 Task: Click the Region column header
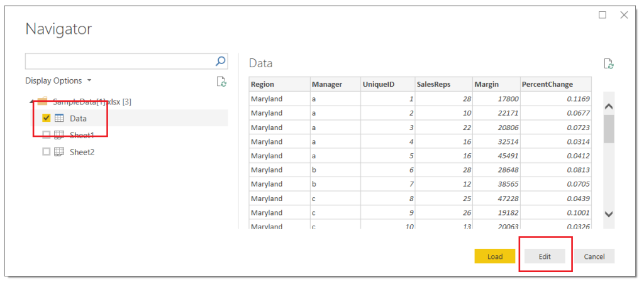pyautogui.click(x=279, y=84)
